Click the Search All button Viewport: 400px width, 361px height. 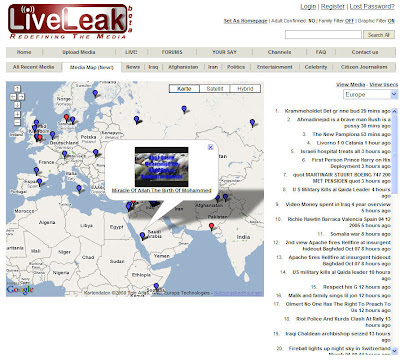pyautogui.click(x=379, y=35)
